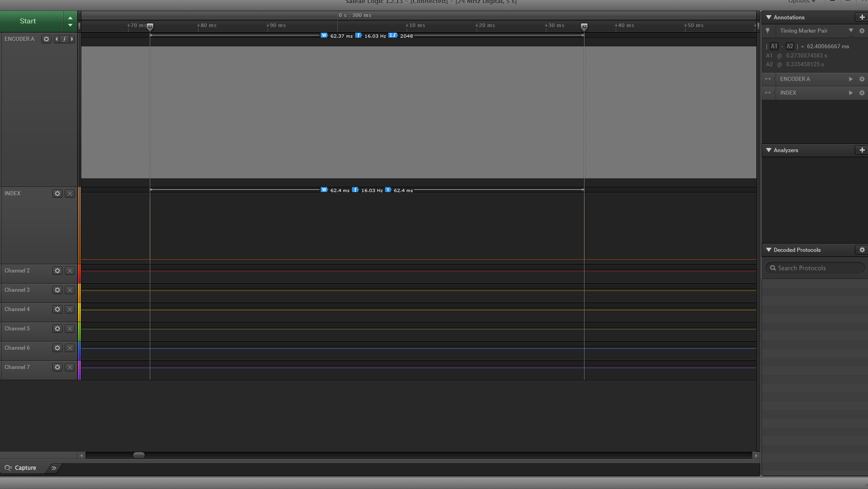
Task: Add a new annotation with plus button
Action: (x=862, y=17)
